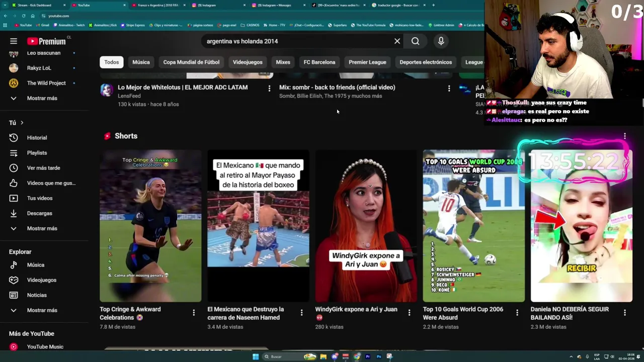Expand Mostrar más under Explorar
Image resolution: width=644 pixels, height=362 pixels.
(43, 310)
